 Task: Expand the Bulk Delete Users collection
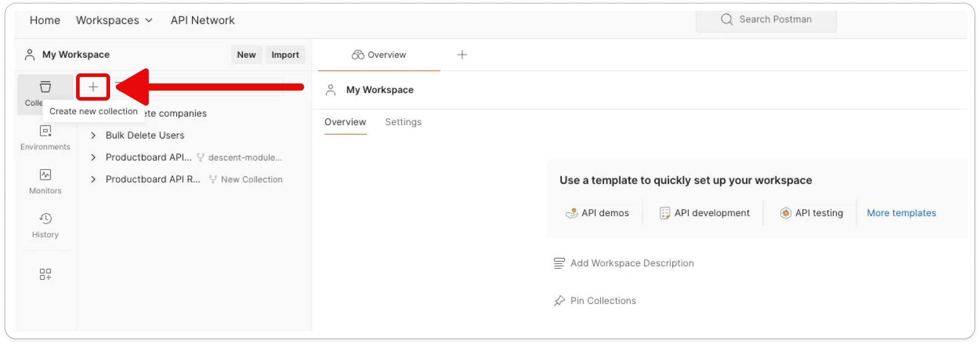click(x=93, y=135)
